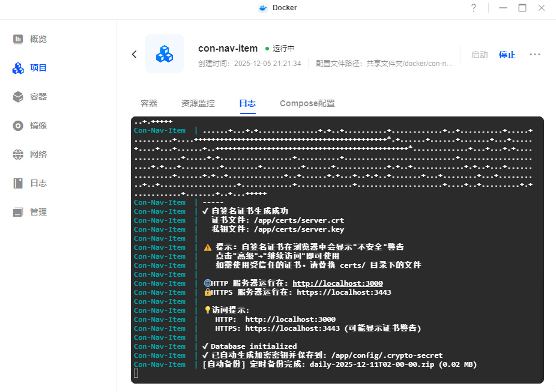Image resolution: width=556 pixels, height=392 pixels.
Task: Switch to the Compose配置 tab
Action: [307, 103]
